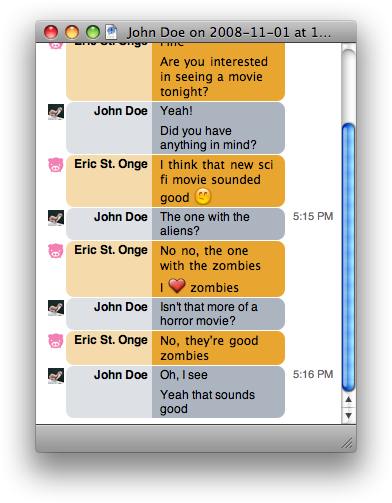Click the message "No, they're good zombies"
Screen dimensions: 392x503
point(209,348)
